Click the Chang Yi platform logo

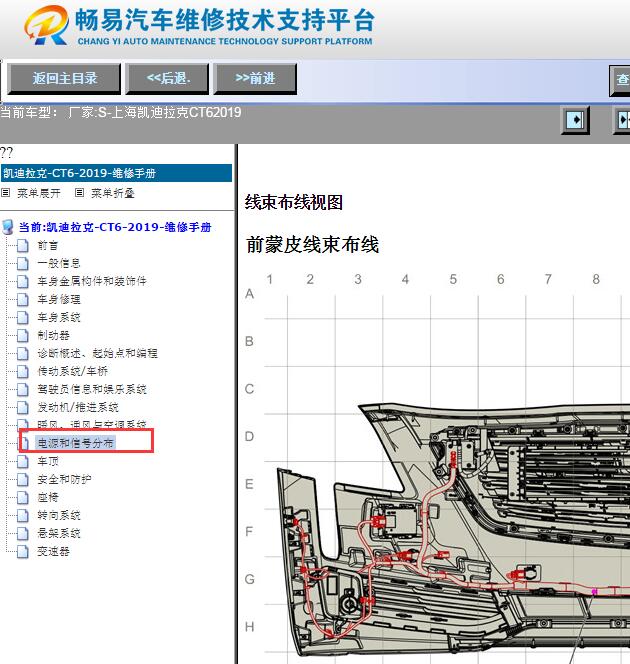pos(47,25)
